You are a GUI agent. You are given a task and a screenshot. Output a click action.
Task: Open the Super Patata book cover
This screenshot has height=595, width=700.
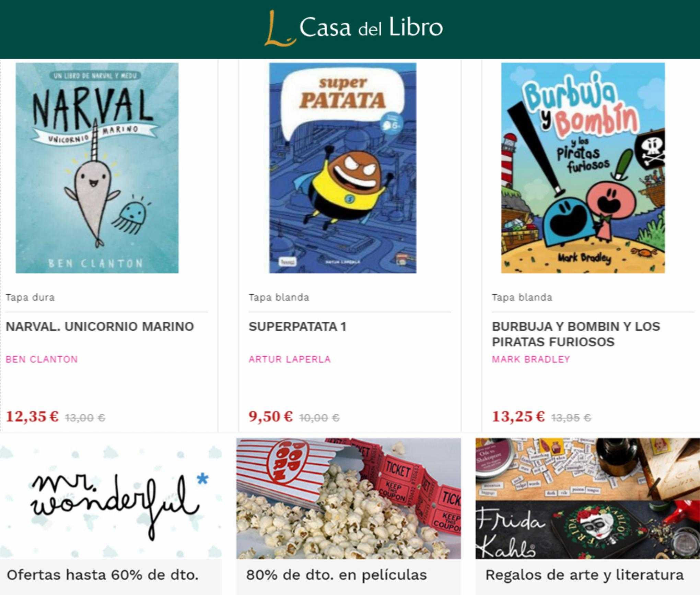pyautogui.click(x=343, y=168)
